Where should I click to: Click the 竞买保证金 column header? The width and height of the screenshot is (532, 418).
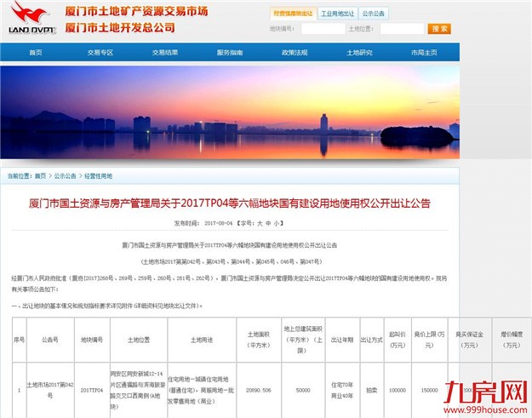[x=469, y=340]
